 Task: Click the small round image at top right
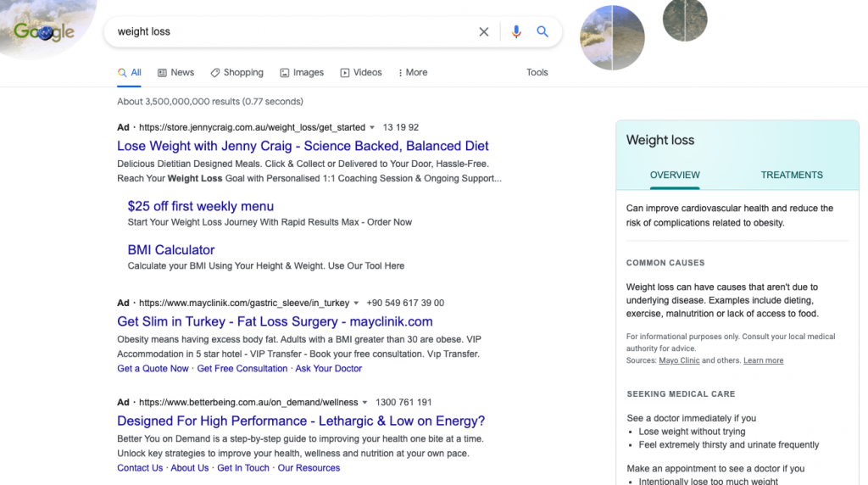point(685,20)
